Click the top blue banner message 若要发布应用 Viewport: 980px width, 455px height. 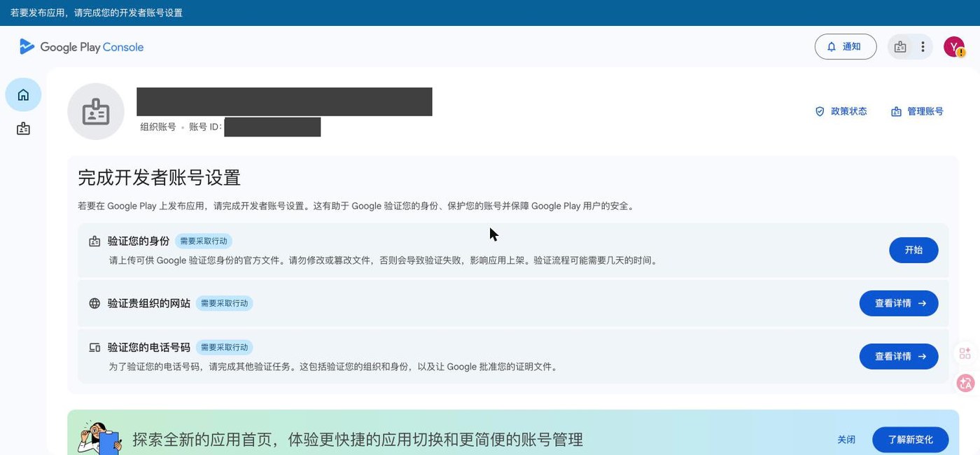(x=97, y=13)
